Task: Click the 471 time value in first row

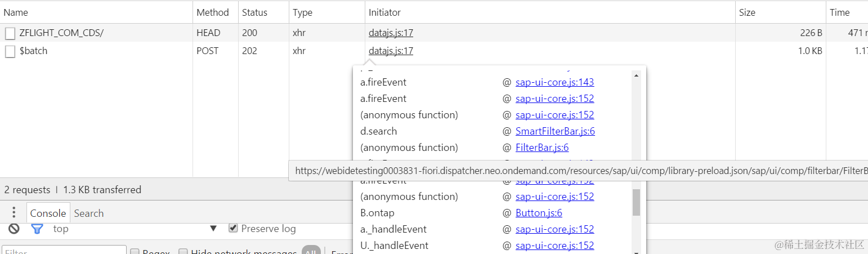Action: 858,33
